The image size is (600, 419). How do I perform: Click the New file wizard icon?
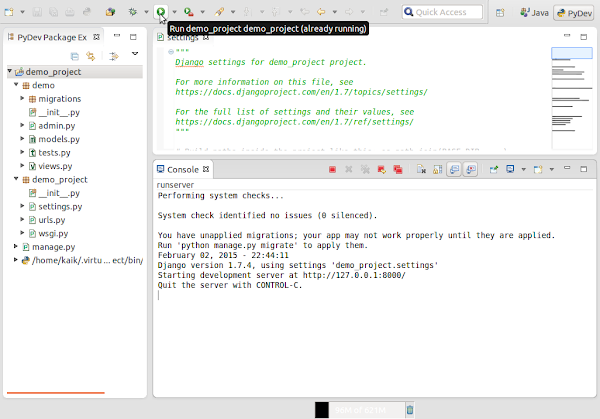[8, 12]
